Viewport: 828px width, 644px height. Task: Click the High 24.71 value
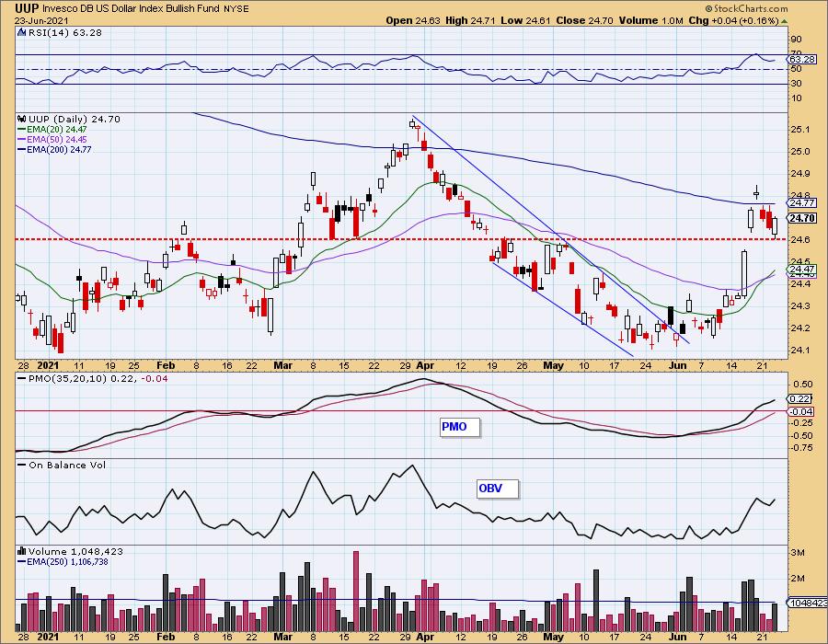470,20
